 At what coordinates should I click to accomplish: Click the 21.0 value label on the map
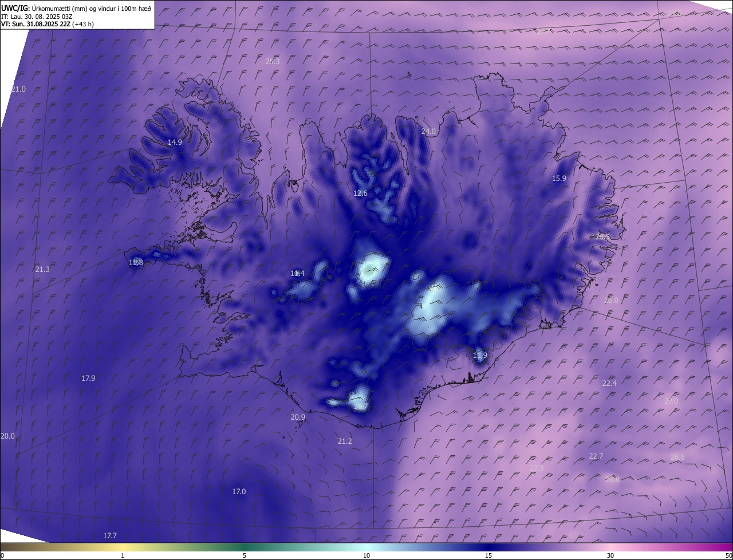point(18,89)
